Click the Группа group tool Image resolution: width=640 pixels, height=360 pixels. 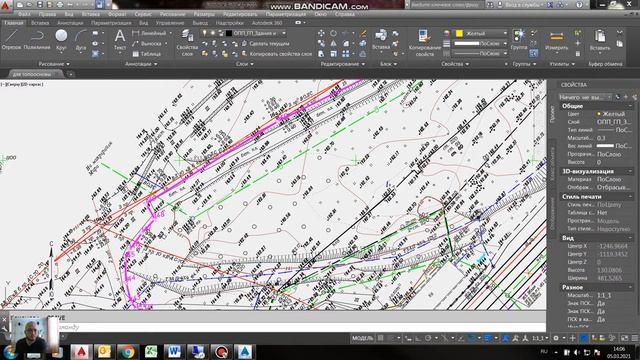519,40
